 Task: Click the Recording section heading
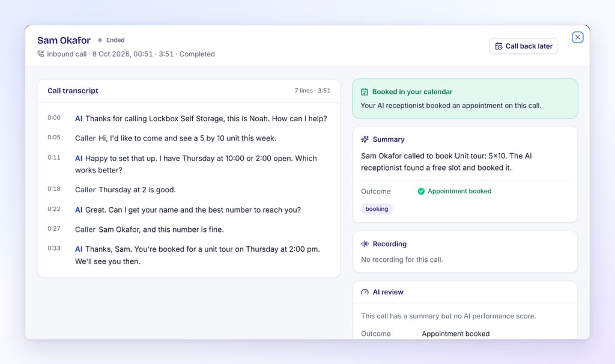pos(389,244)
